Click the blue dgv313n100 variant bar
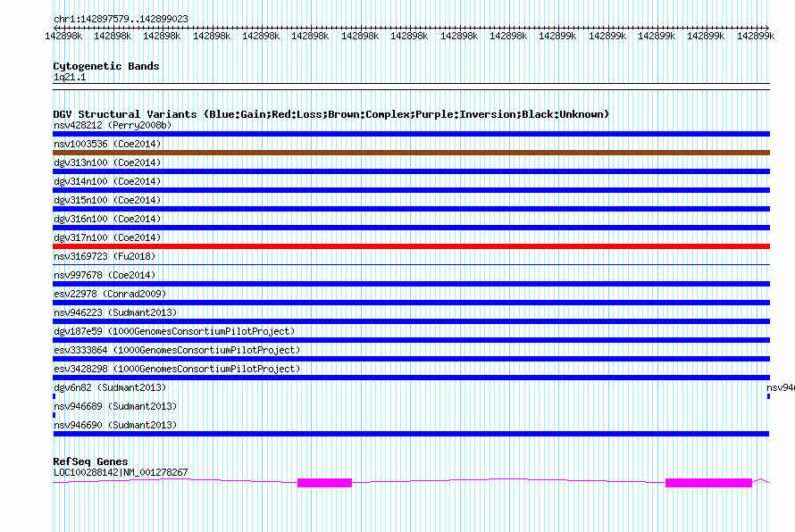 411,171
